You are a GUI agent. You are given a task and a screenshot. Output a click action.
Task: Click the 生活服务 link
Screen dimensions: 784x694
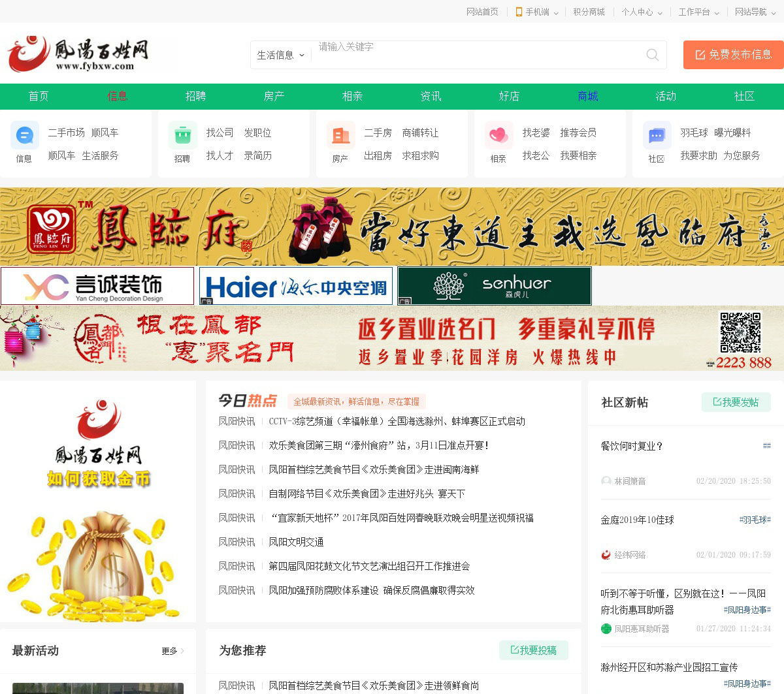[100, 155]
